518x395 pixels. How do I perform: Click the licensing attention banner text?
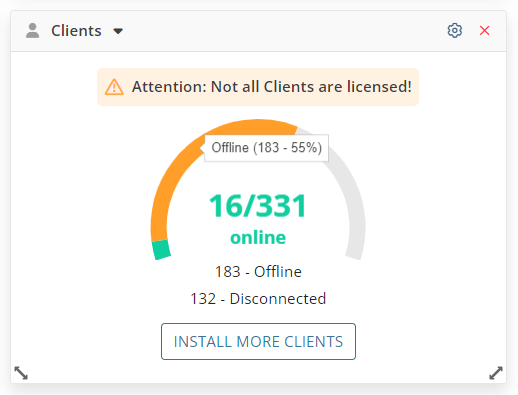(x=272, y=87)
